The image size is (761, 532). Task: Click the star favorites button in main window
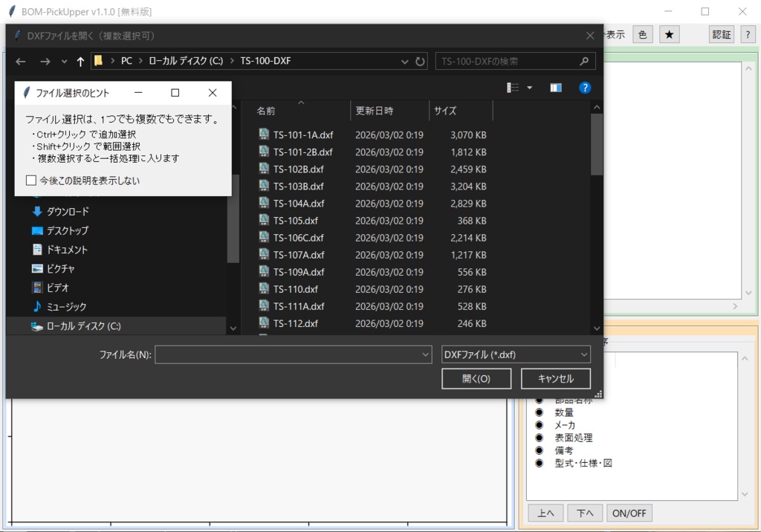pos(670,34)
